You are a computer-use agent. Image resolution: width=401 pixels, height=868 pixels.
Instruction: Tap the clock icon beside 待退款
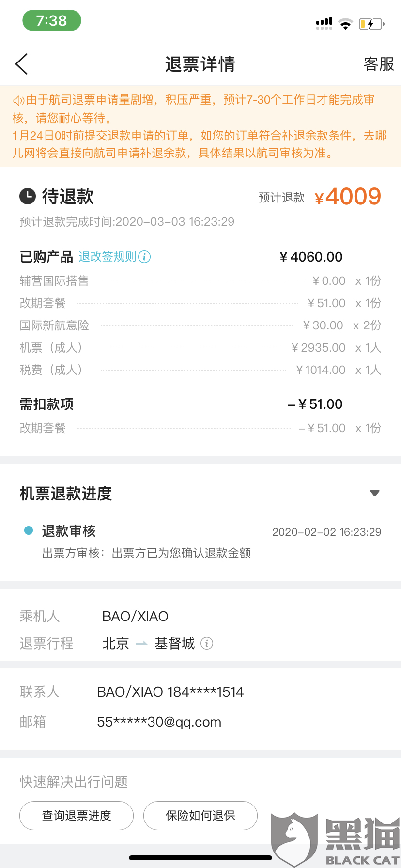[x=28, y=196]
